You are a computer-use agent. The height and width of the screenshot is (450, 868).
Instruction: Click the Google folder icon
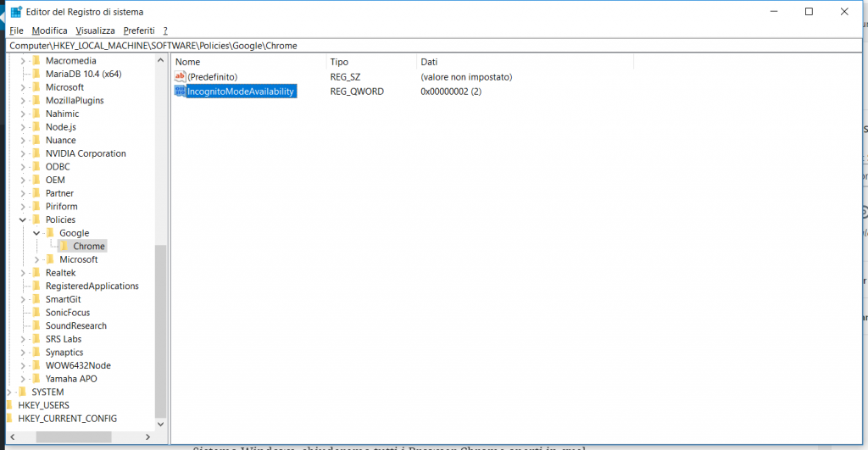[x=50, y=233]
